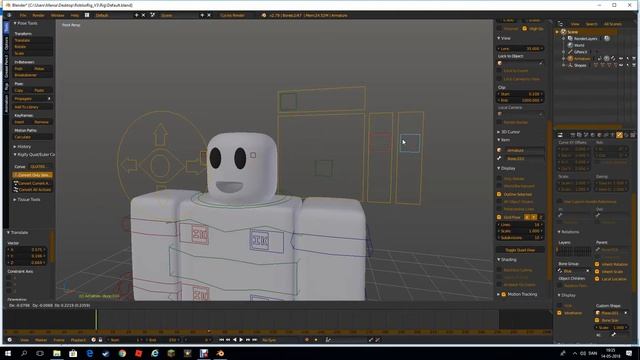Screen dimensions: 640x360
Task: Click the Breakdowner button
Action: 33,75
